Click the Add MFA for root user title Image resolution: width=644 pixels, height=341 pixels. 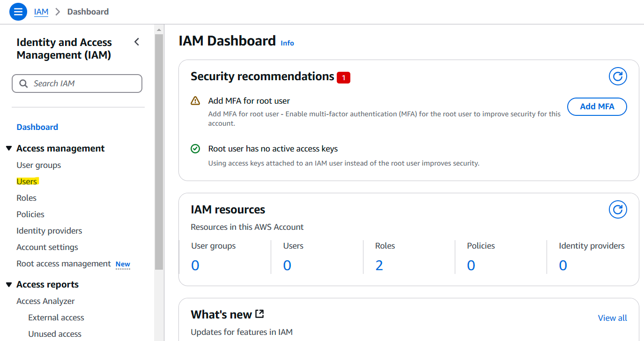[249, 101]
